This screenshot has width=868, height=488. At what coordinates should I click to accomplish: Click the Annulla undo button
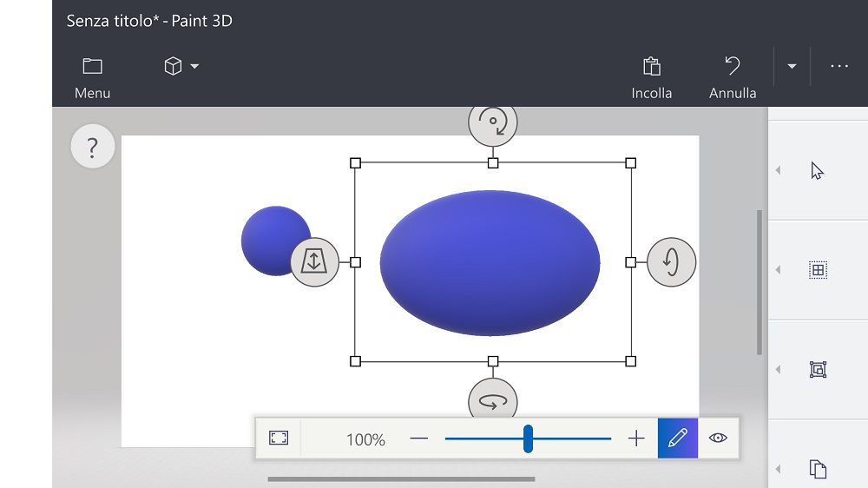click(x=733, y=77)
